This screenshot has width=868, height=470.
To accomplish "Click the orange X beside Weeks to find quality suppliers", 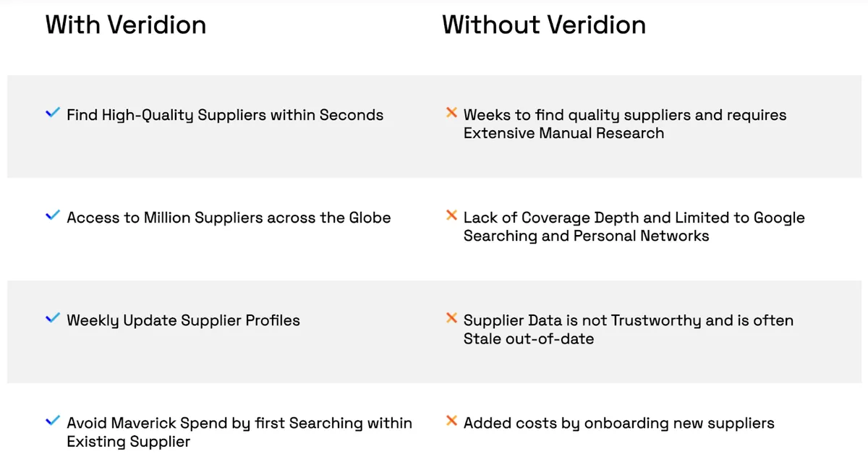I will 451,113.
